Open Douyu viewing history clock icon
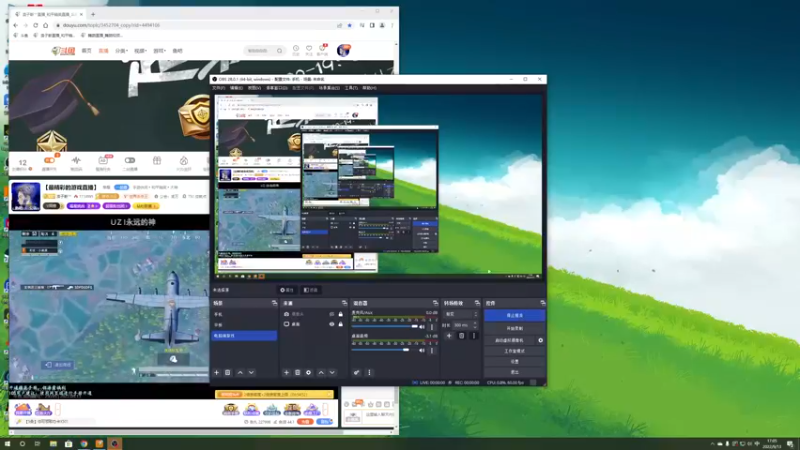The height and width of the screenshot is (450, 800). [296, 49]
